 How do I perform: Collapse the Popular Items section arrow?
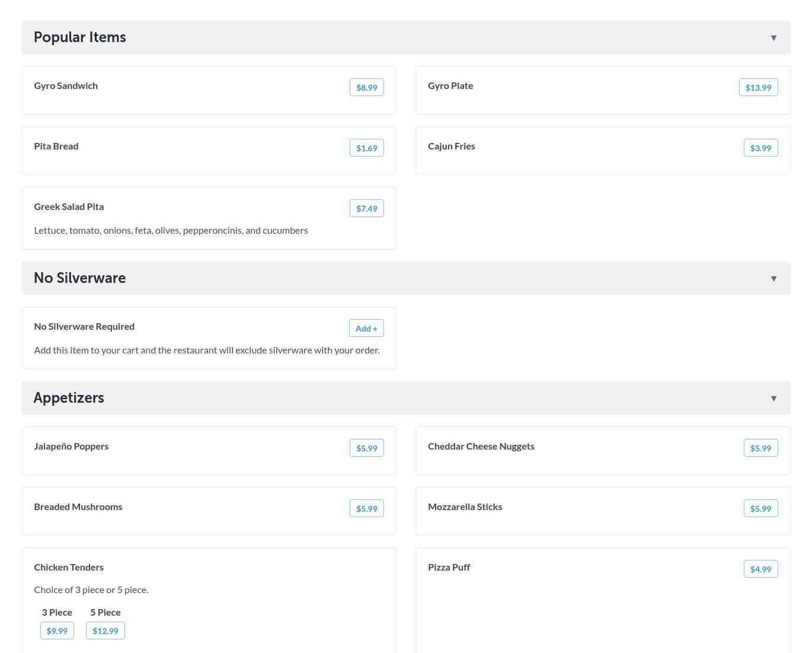click(x=773, y=38)
